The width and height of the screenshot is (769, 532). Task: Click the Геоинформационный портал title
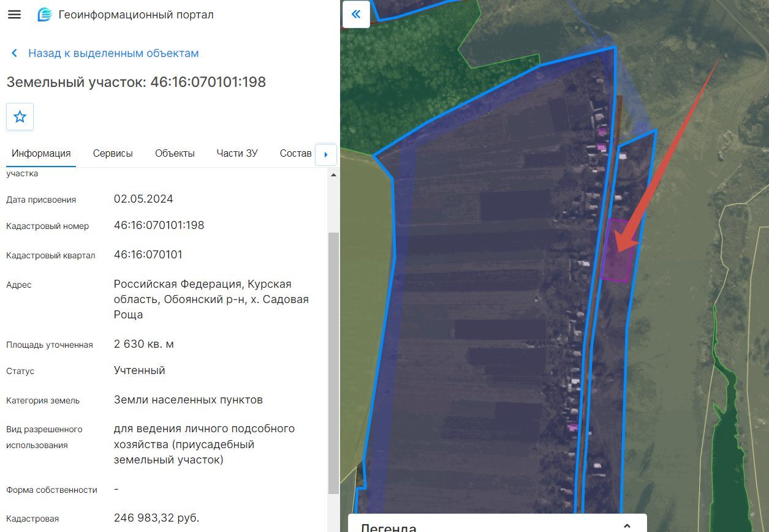pos(136,15)
